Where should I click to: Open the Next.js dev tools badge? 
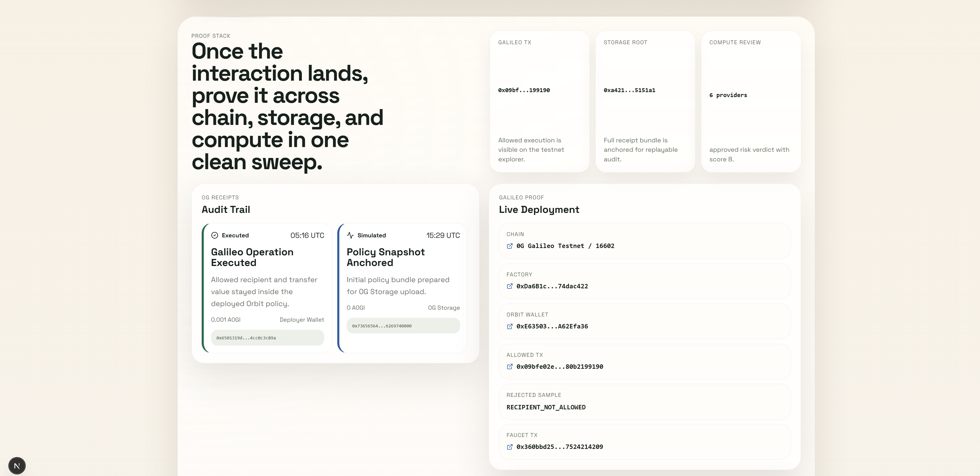[17, 466]
